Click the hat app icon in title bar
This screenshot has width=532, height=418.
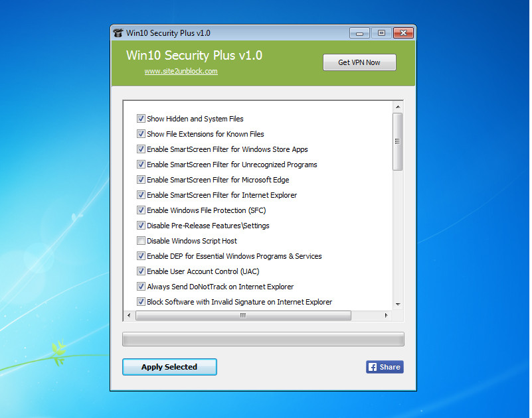pos(118,33)
